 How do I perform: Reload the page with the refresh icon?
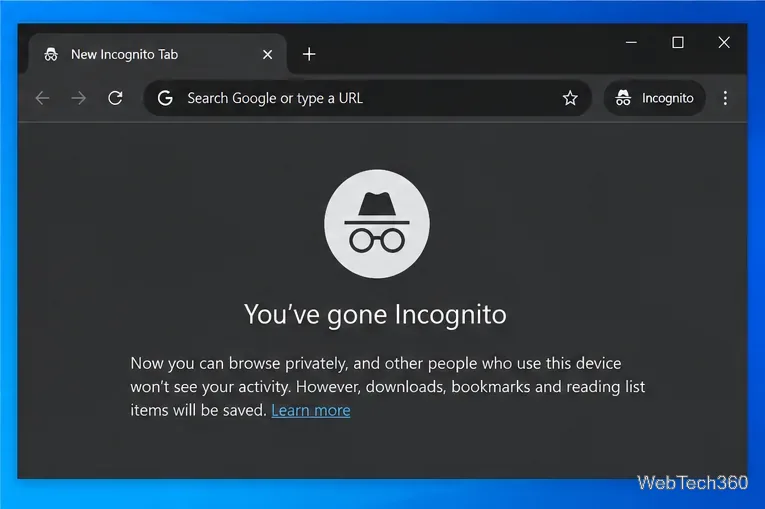[x=115, y=98]
